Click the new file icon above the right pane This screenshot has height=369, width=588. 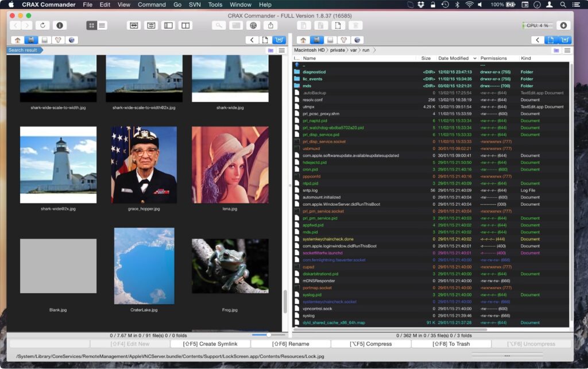tap(552, 39)
